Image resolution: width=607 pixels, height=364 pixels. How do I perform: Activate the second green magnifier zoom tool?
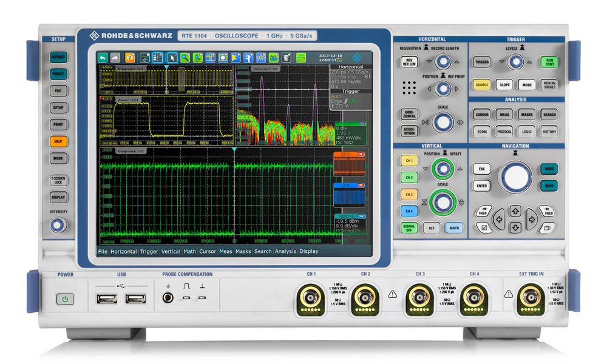coord(198,58)
